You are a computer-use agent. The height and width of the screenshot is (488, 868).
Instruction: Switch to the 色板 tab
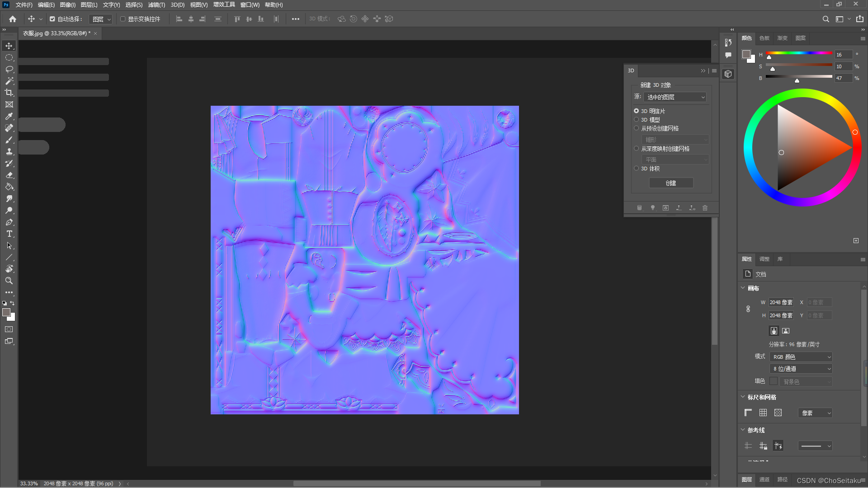[764, 38]
